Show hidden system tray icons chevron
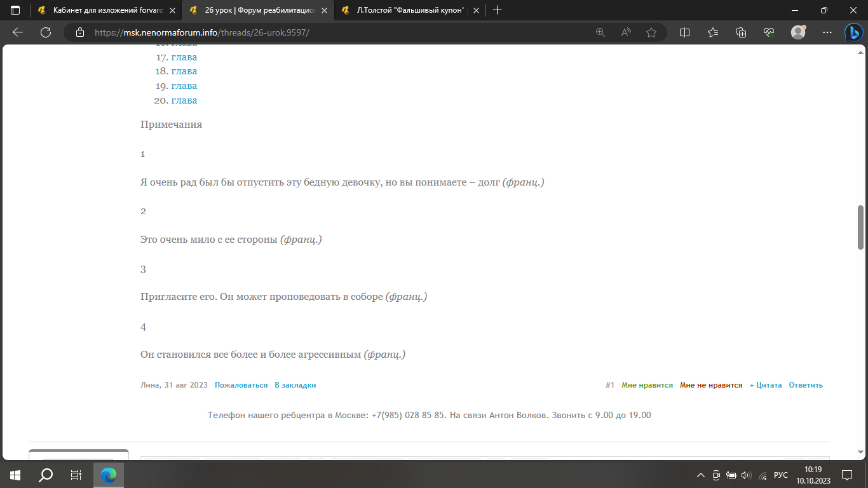The image size is (868, 488). coord(701,475)
